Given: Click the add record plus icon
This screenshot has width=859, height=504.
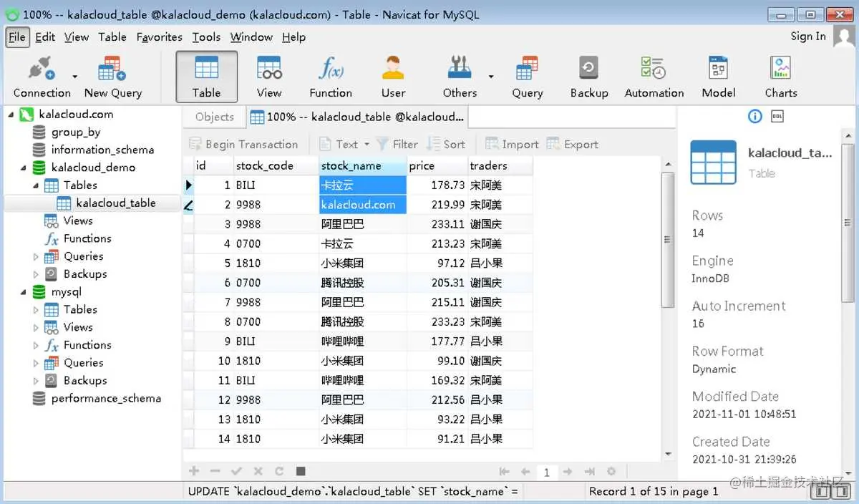Looking at the screenshot, I should pyautogui.click(x=193, y=471).
